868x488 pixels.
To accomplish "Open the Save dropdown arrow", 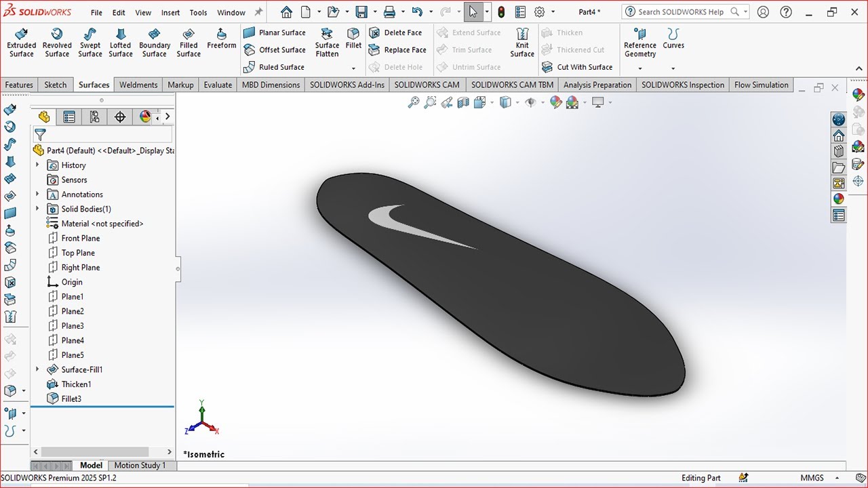I will (374, 12).
